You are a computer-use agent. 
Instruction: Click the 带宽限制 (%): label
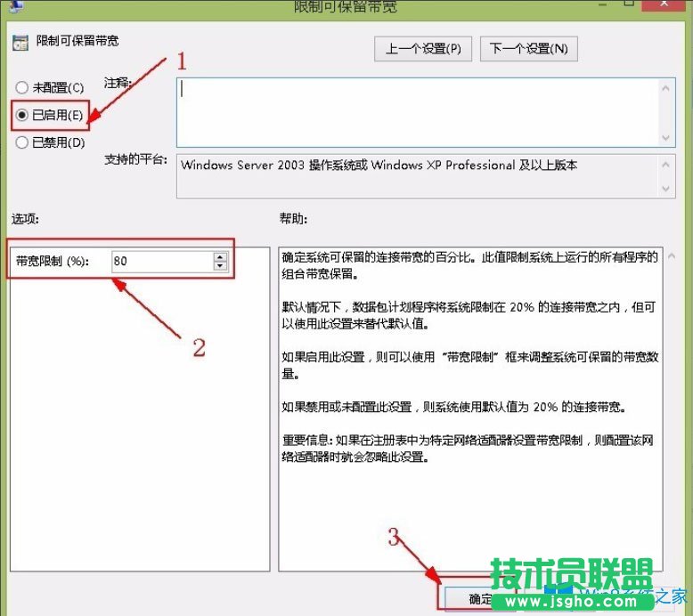(53, 261)
